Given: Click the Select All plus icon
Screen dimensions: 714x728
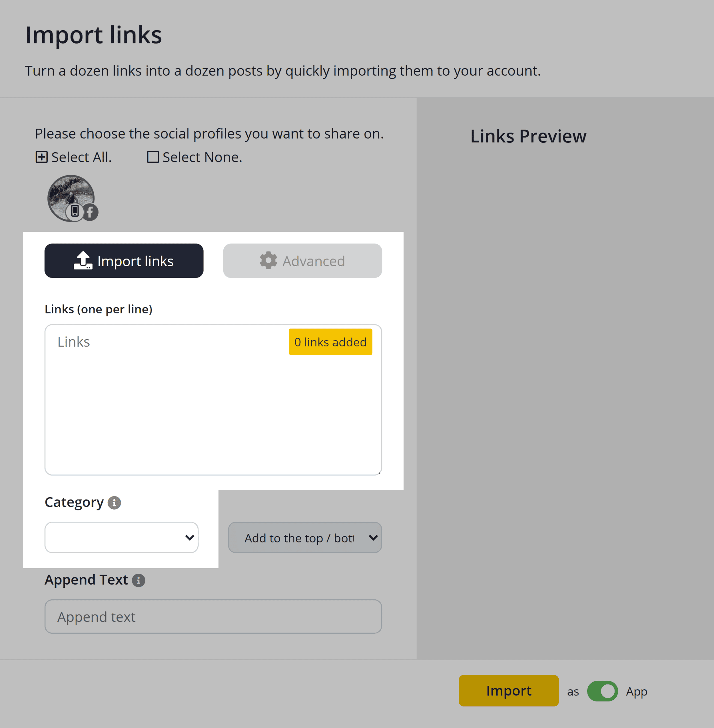Looking at the screenshot, I should [x=42, y=157].
